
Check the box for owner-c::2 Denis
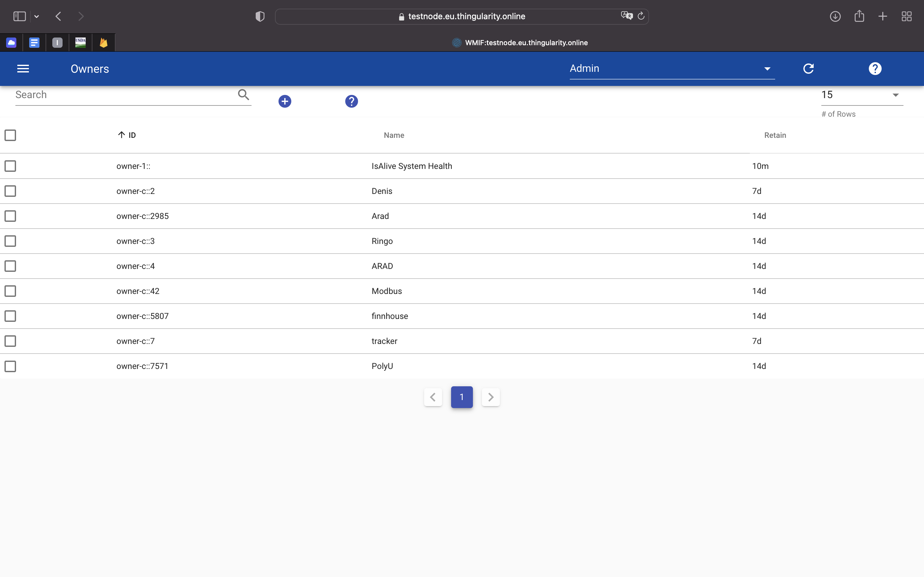(x=10, y=191)
